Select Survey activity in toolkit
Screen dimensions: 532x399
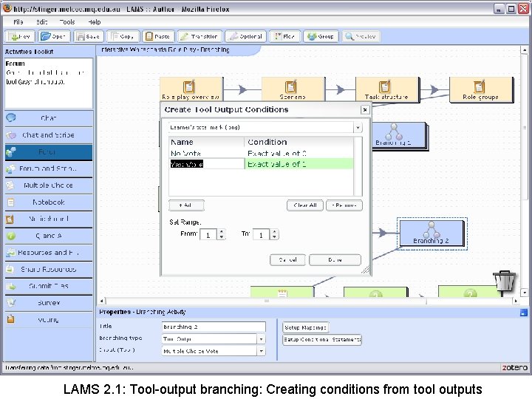point(49,303)
